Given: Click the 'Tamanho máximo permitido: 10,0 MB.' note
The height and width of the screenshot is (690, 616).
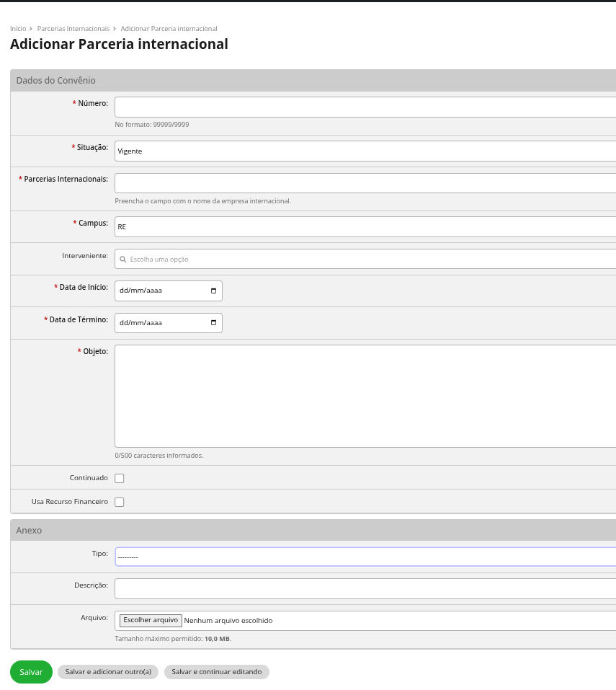Looking at the screenshot, I should coord(173,639).
